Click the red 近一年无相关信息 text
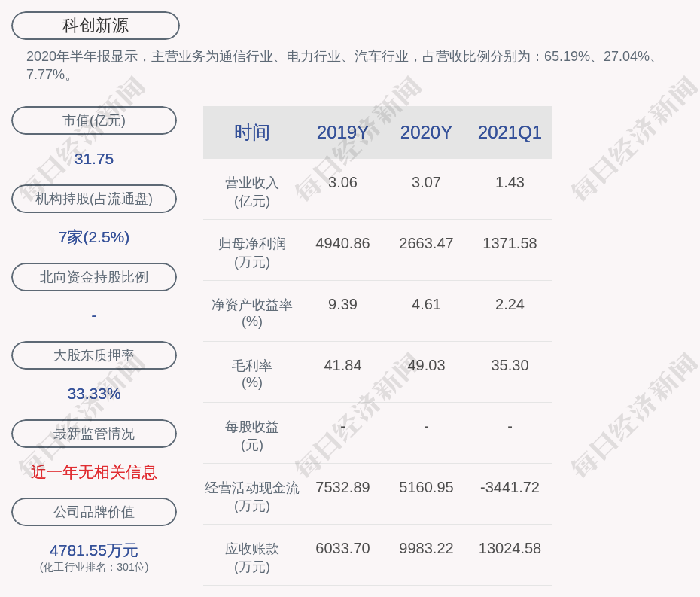 94,472
